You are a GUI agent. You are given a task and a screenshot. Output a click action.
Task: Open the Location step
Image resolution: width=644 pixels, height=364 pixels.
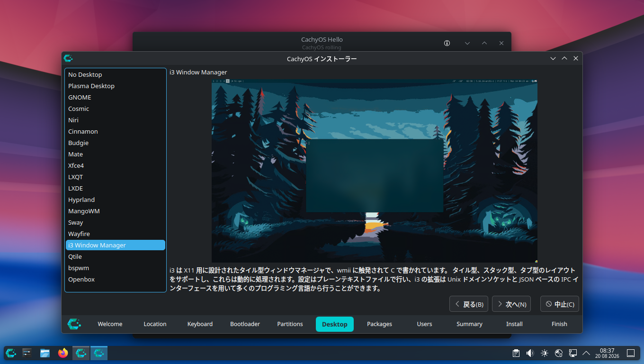point(155,324)
